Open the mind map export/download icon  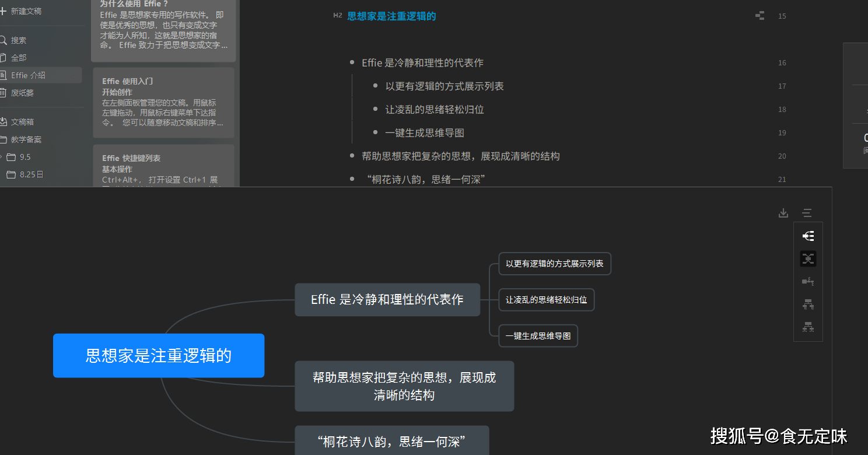click(783, 213)
